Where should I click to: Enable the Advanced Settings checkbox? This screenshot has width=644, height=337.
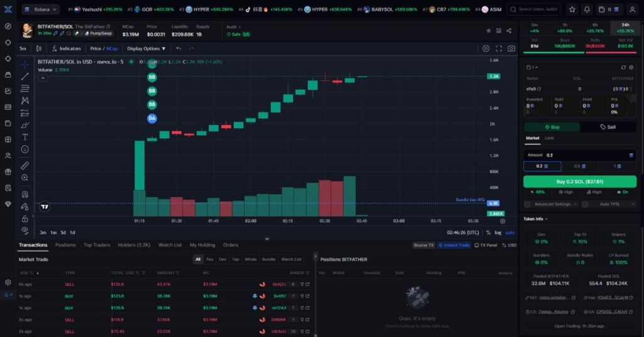click(x=528, y=204)
